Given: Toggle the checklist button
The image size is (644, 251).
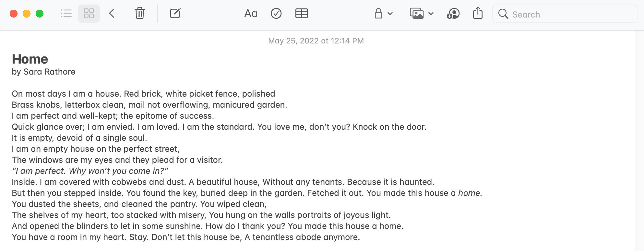Looking at the screenshot, I should [276, 14].
